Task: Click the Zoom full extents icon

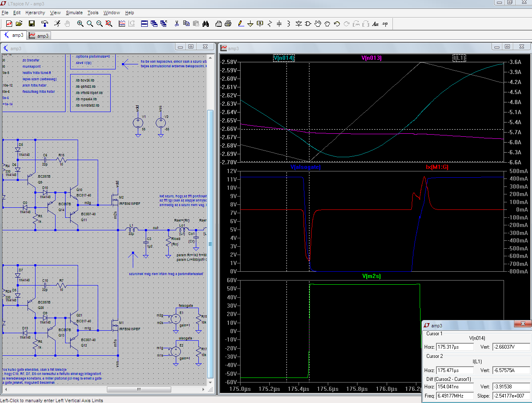Action: 109,24
